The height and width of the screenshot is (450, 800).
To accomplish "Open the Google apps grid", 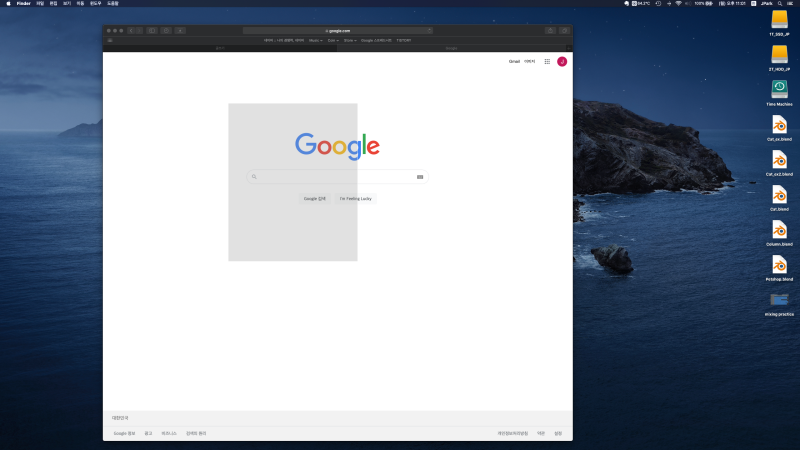I will [x=547, y=62].
